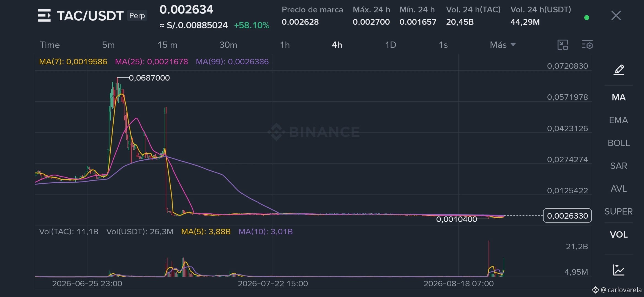Click the 21,2B volume axis label
Image resolution: width=644 pixels, height=297 pixels.
577,246
